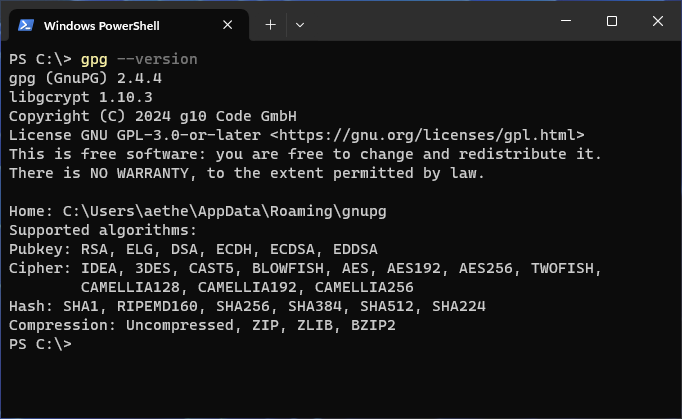This screenshot has width=682, height=419.
Task: Click the blank terminal area below the prompt
Action: click(x=341, y=383)
